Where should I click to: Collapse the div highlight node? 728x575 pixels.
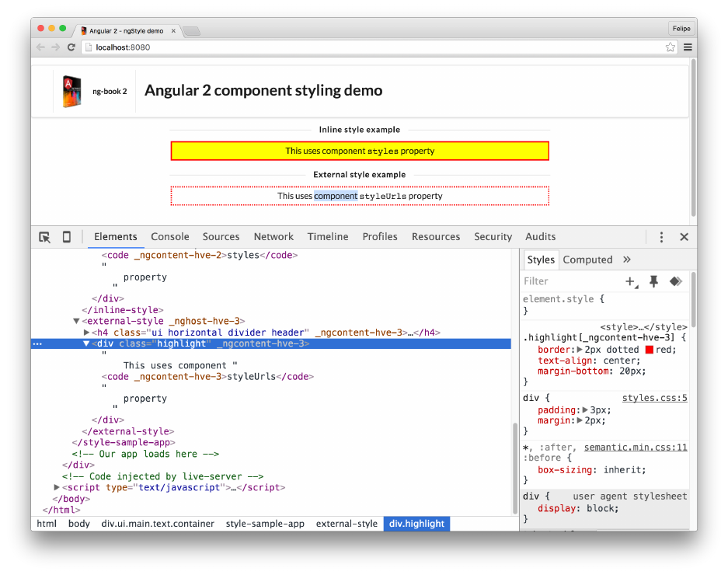pos(86,343)
